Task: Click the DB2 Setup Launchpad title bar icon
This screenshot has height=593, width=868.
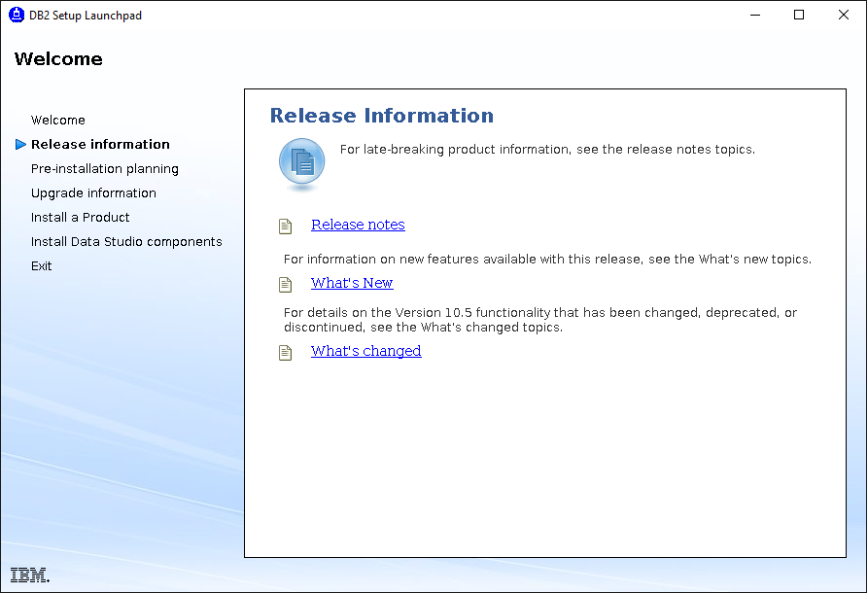Action: (17, 16)
